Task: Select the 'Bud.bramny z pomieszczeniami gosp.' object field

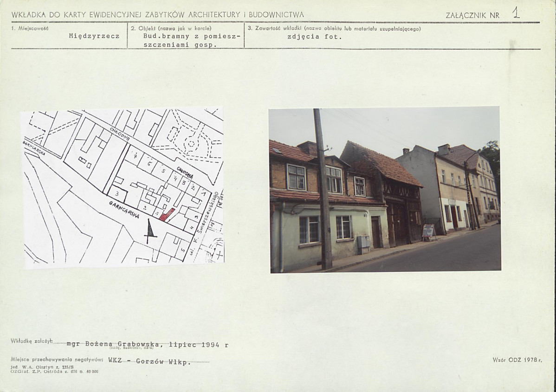Action: (186, 40)
